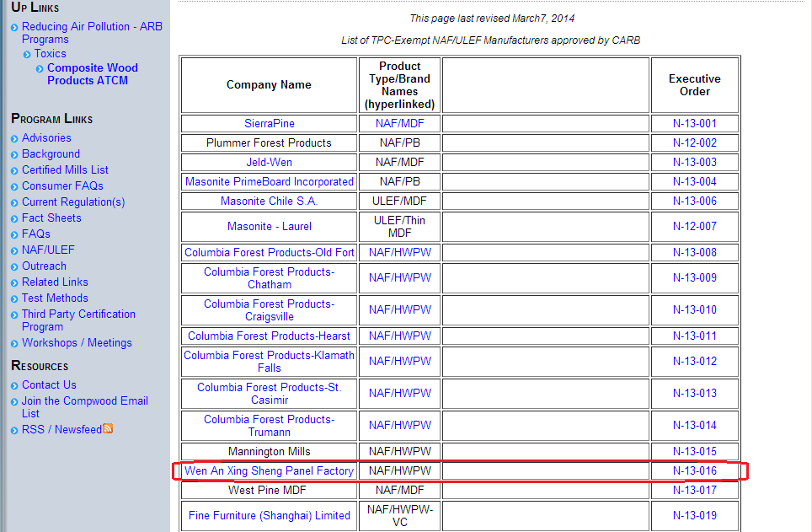Open Executive Order N-13-016

coord(694,470)
